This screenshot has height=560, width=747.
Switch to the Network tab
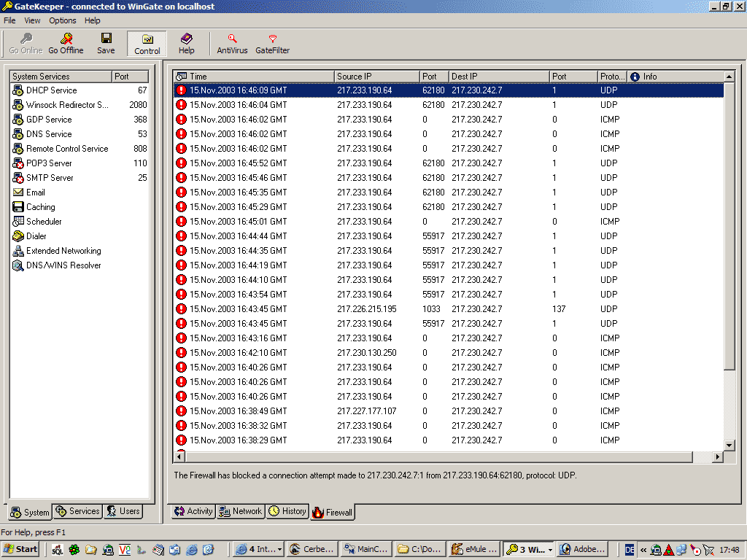[241, 511]
